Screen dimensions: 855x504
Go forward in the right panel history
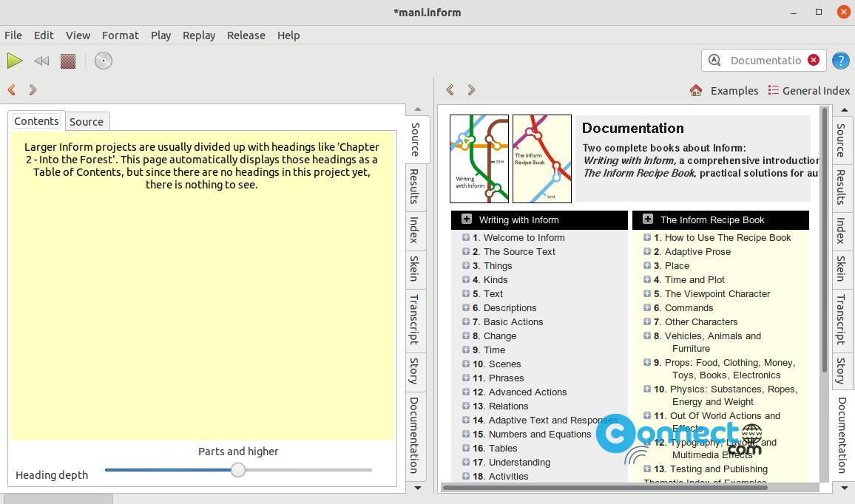tap(472, 90)
